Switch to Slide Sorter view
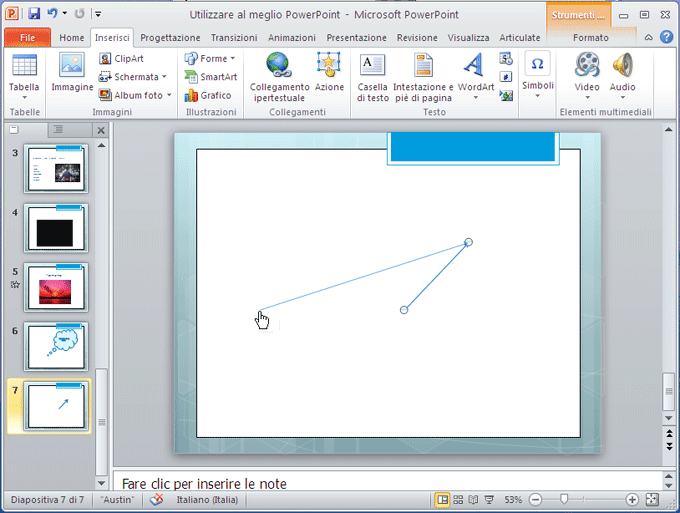Screen dimensions: 680x513 (458, 500)
